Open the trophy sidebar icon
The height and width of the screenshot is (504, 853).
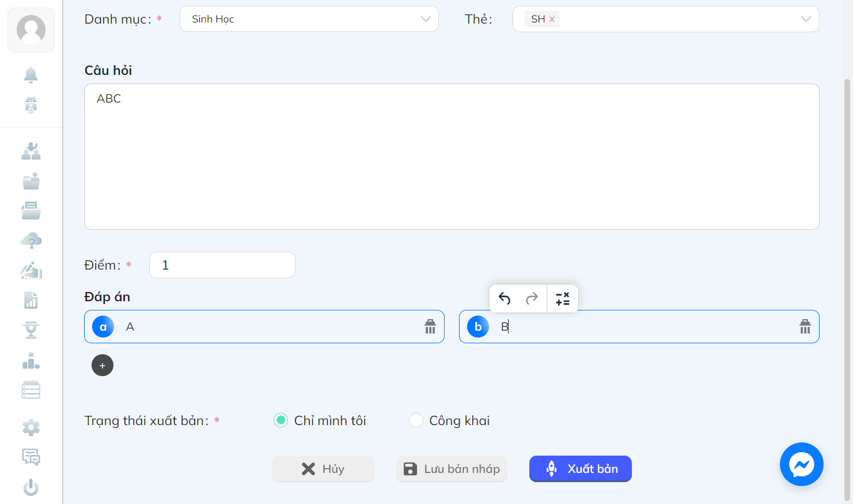(x=31, y=331)
